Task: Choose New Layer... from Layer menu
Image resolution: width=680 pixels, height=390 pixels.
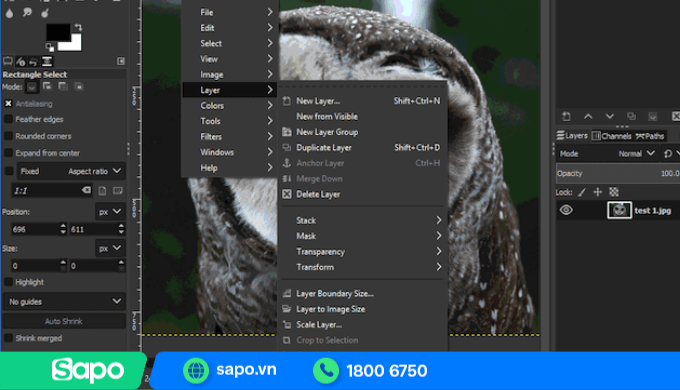Action: point(363,101)
